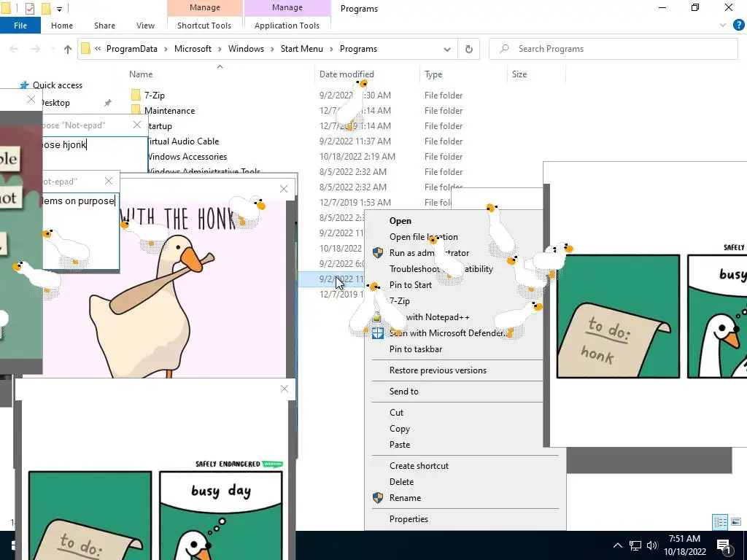Choose Cut in context menu
The image size is (747, 560).
396,413
